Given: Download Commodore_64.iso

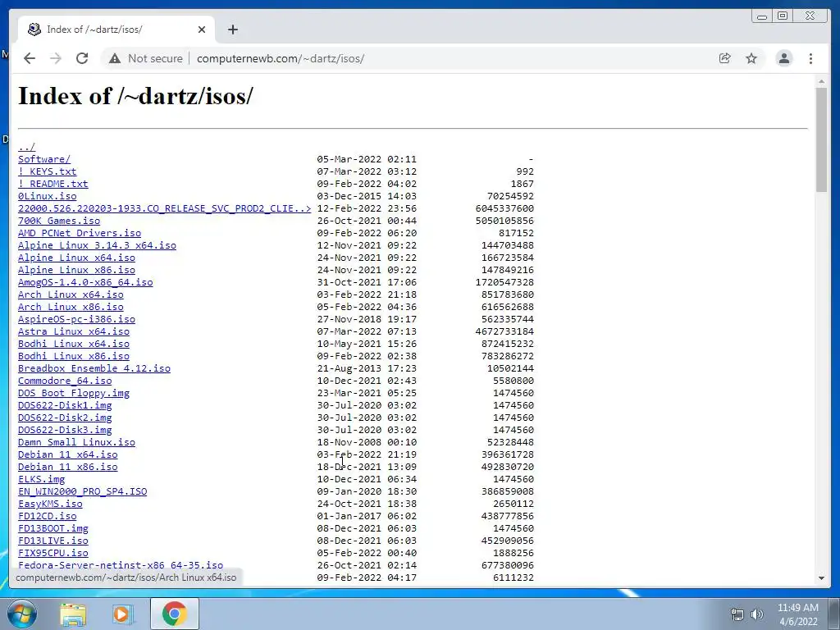Looking at the screenshot, I should pos(65,381).
